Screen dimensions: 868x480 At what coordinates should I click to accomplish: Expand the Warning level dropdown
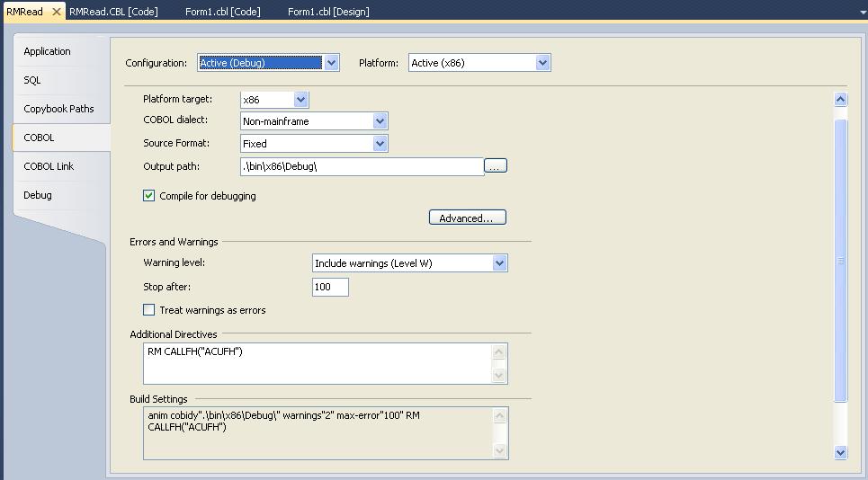(499, 263)
